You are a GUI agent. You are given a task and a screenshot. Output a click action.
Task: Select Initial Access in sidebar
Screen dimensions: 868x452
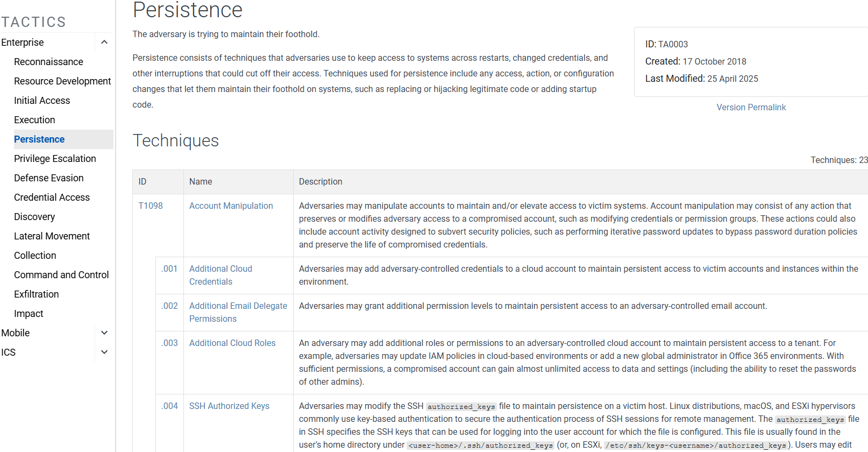pyautogui.click(x=42, y=101)
